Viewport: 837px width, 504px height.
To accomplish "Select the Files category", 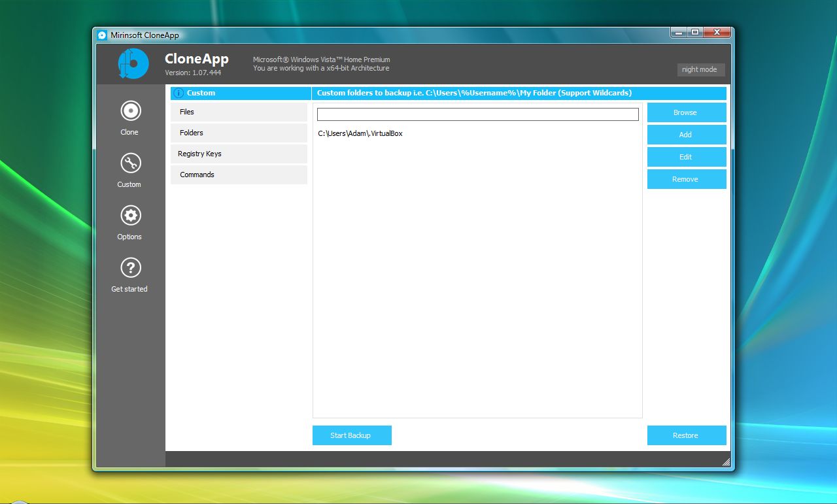I will 239,112.
